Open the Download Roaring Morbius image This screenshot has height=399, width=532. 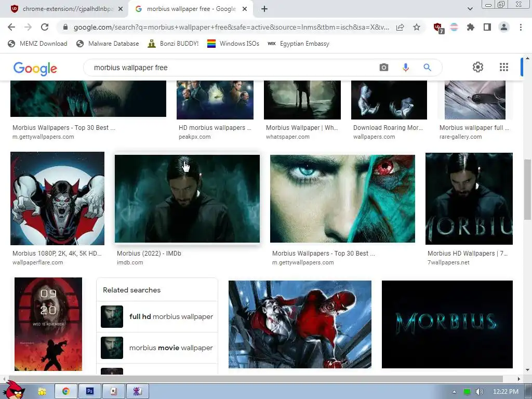[389, 100]
